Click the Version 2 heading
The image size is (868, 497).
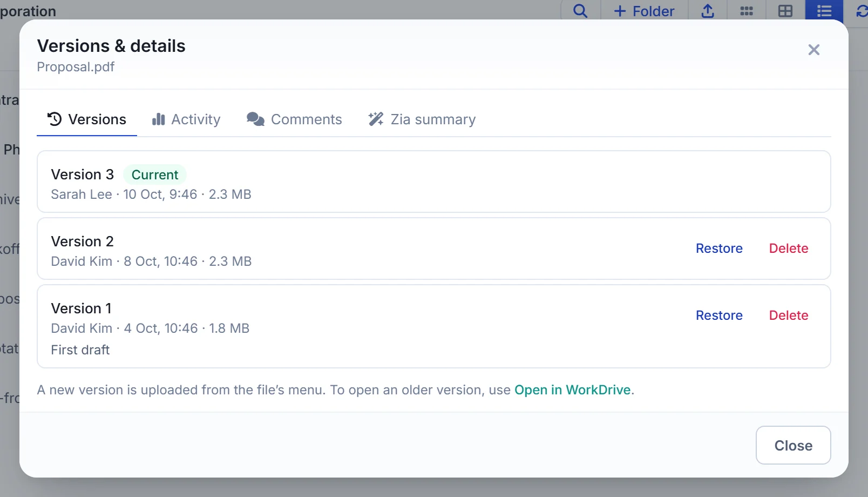point(83,241)
